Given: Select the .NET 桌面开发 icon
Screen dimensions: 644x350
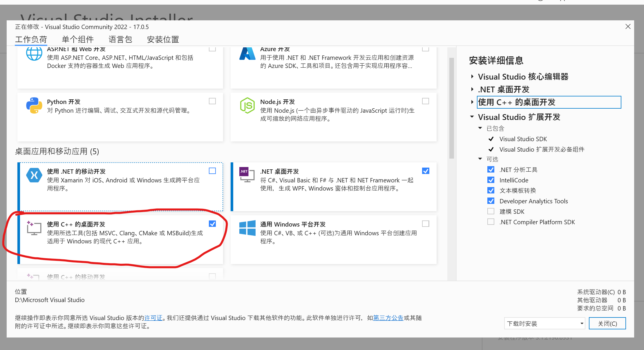Looking at the screenshot, I should coord(247,175).
